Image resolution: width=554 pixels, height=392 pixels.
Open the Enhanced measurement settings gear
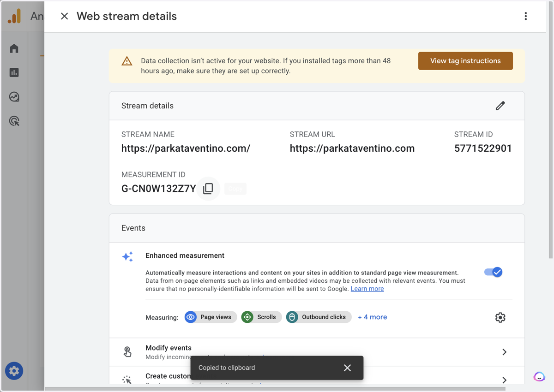tap(500, 317)
